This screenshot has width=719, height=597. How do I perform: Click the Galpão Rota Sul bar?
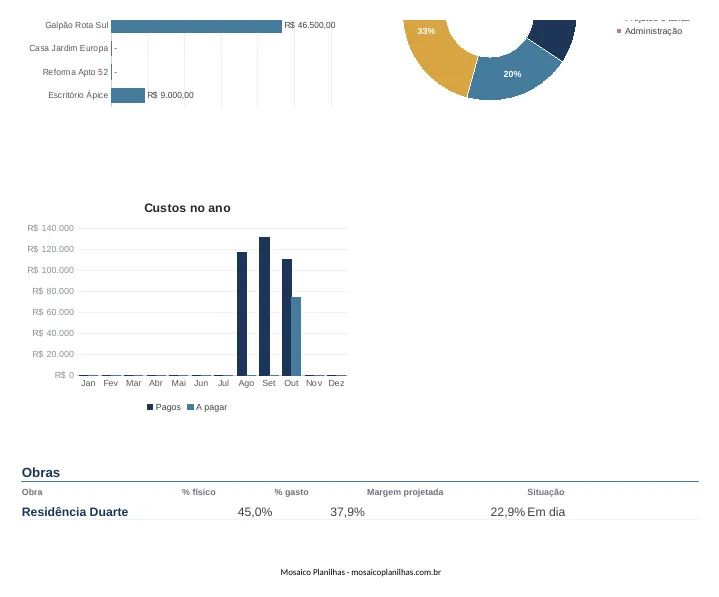(x=196, y=26)
